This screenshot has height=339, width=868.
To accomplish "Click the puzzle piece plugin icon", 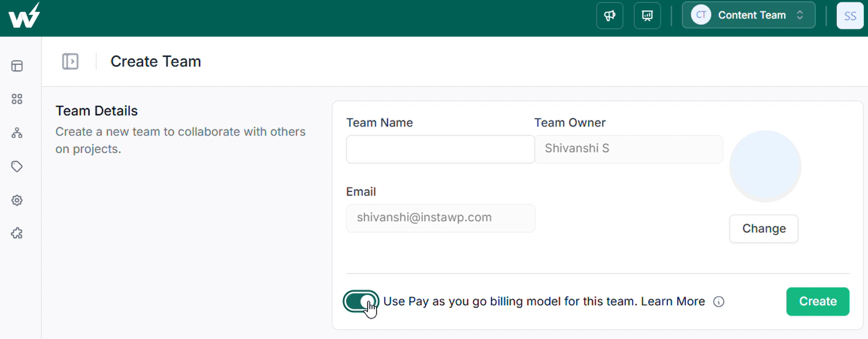I will 17,233.
